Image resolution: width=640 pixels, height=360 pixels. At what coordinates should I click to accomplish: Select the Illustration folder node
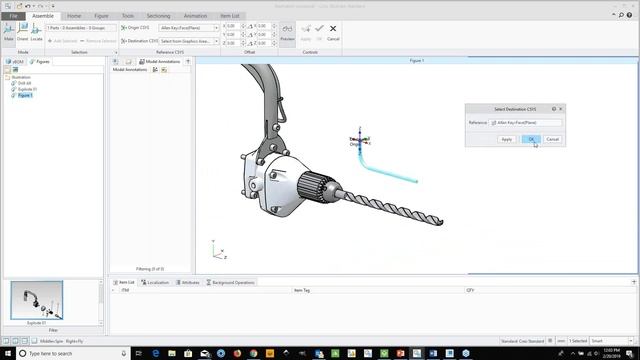21,77
